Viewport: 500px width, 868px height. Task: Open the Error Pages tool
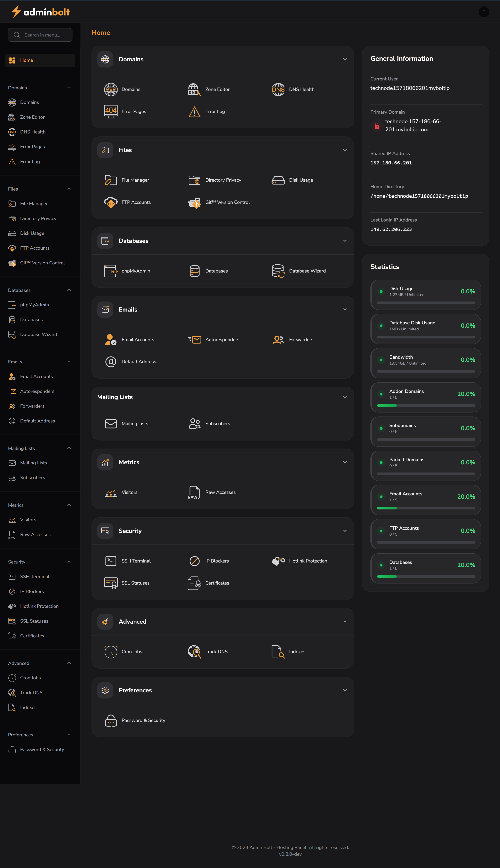coord(134,111)
